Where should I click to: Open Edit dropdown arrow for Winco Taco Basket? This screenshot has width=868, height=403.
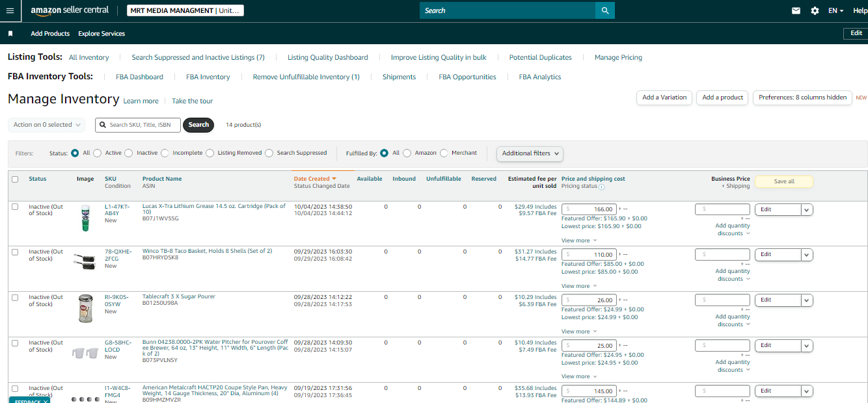click(x=807, y=255)
